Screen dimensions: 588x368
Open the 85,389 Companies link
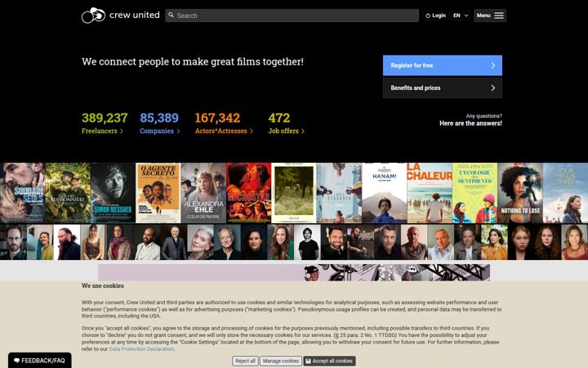pyautogui.click(x=160, y=123)
